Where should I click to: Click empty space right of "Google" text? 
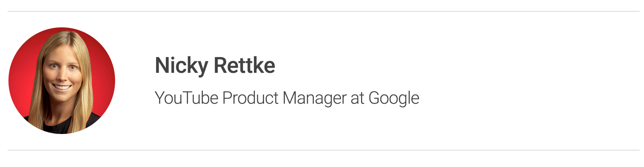coord(523,98)
